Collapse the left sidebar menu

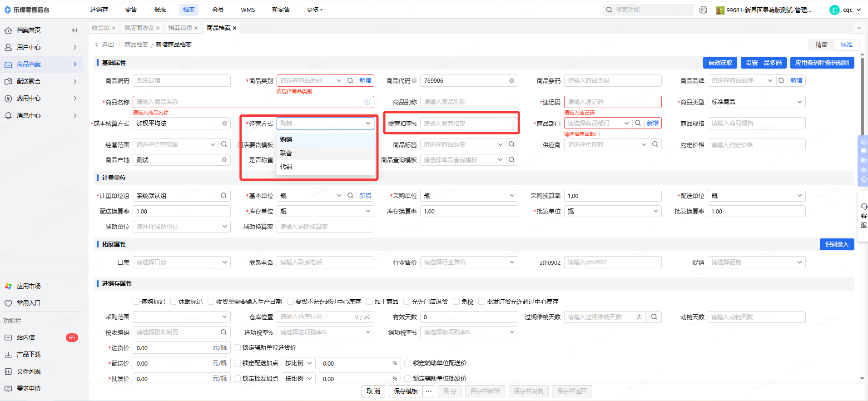pos(74,30)
